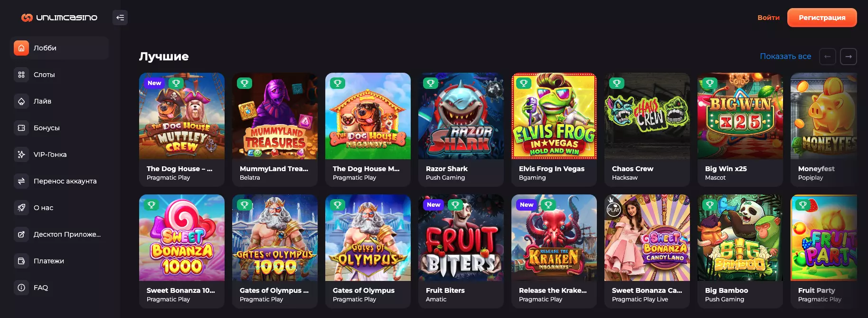Open the FAQ page

pos(40,288)
